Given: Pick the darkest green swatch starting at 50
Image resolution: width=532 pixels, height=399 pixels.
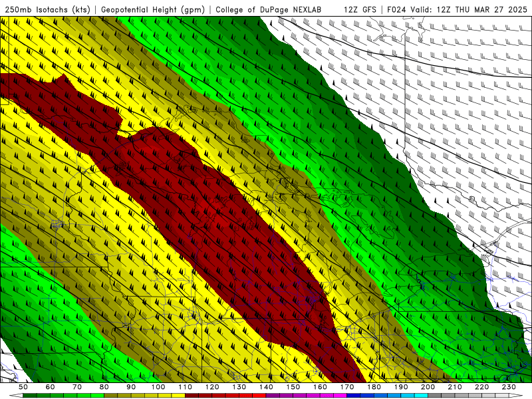Looking at the screenshot, I should tap(30, 396).
